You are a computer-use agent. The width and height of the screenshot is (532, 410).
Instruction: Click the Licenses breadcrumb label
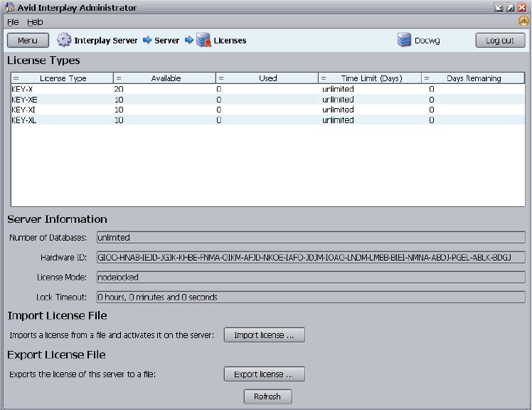pos(230,41)
